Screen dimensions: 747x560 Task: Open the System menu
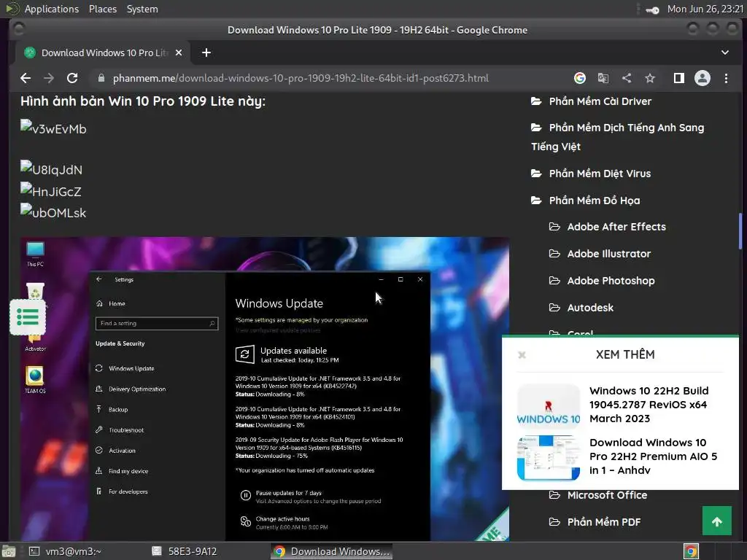[x=142, y=9]
